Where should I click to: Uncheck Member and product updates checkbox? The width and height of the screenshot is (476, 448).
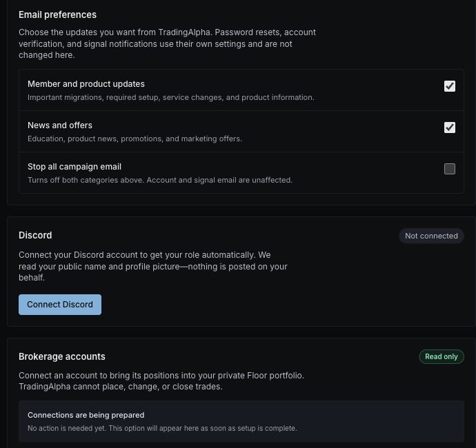point(450,86)
